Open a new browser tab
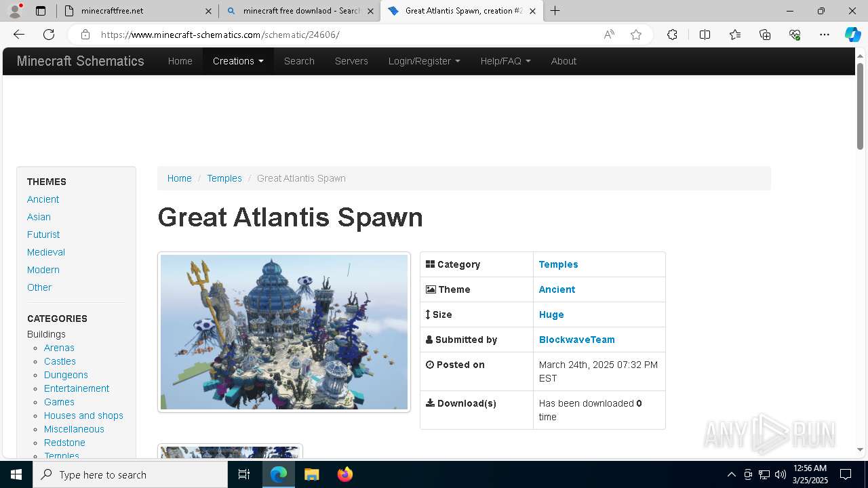This screenshot has height=488, width=868. tap(555, 11)
